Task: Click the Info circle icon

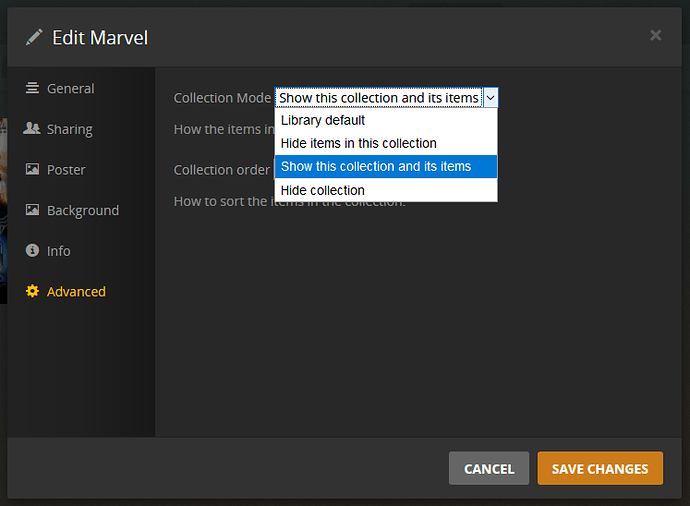Action: pyautogui.click(x=33, y=251)
